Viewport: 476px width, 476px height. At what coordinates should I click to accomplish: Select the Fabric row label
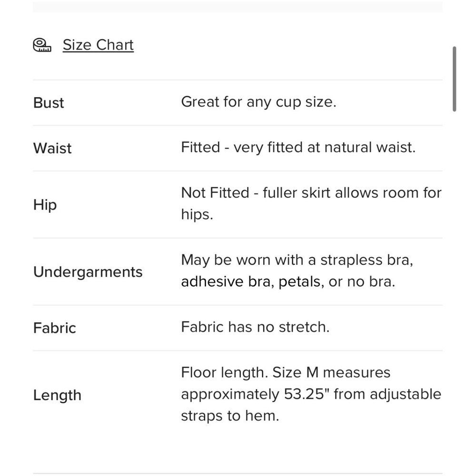54,328
